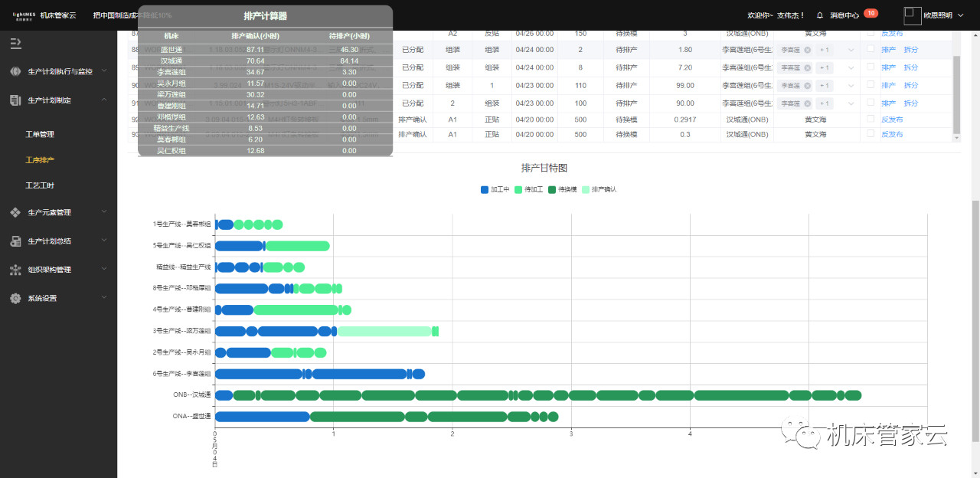Click the 系统设置 gear icon
This screenshot has width=980, height=478.
15,299
